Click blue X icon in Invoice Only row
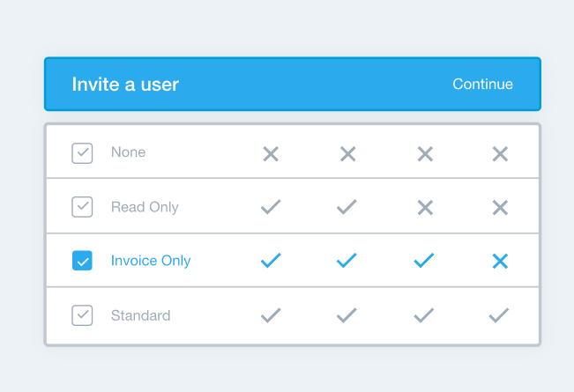Image resolution: width=574 pixels, height=392 pixels. coord(500,262)
